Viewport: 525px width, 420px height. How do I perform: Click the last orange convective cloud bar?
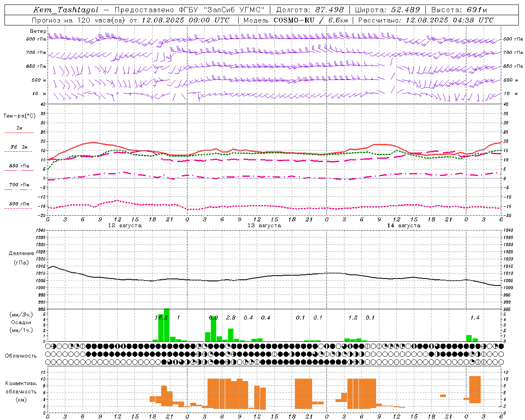[x=500, y=407]
